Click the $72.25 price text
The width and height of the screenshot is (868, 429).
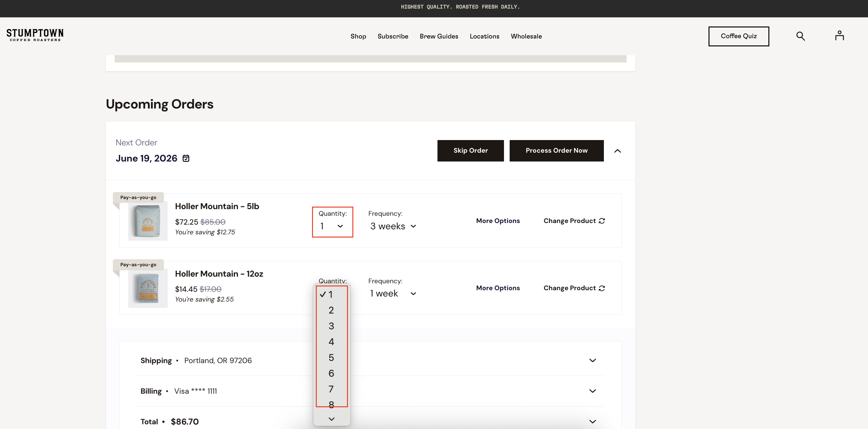pyautogui.click(x=186, y=222)
